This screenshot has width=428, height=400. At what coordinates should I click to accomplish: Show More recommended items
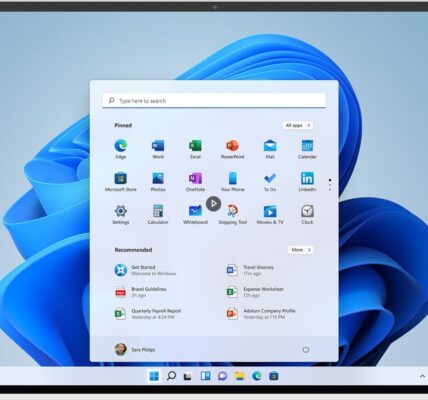coord(301,250)
